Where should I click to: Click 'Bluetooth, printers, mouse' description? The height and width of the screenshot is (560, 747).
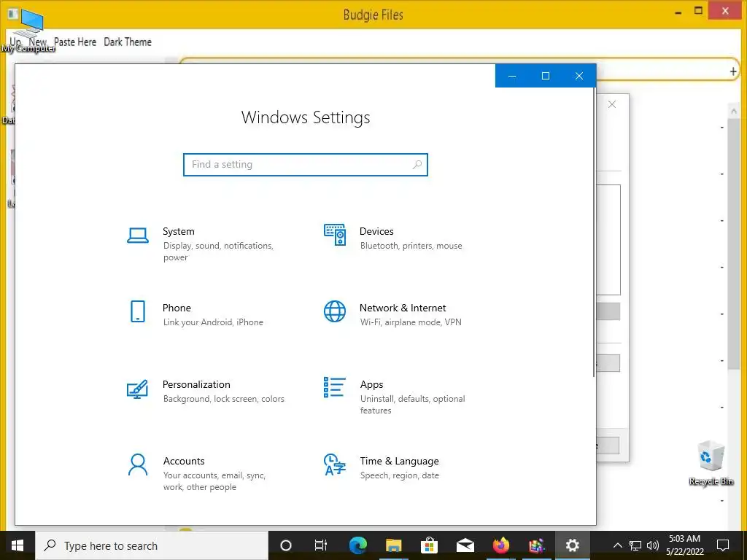pyautogui.click(x=411, y=246)
